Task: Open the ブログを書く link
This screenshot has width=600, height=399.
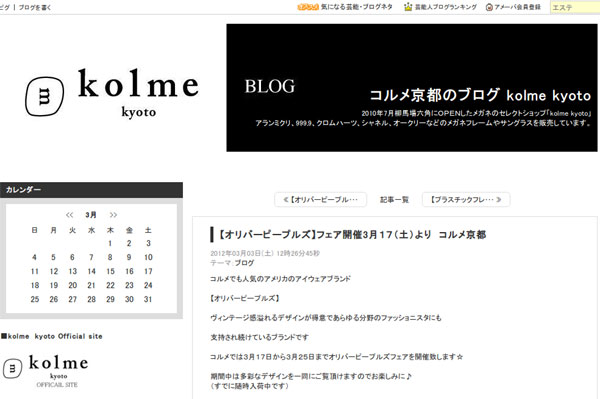Action: point(35,7)
